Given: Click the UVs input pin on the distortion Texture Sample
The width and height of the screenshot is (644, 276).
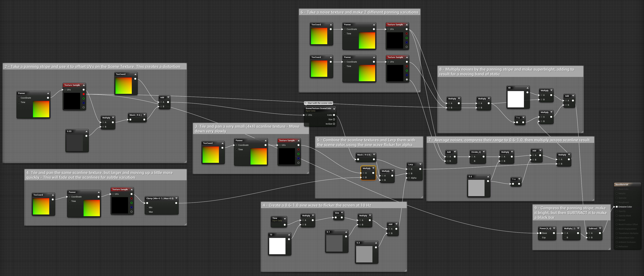Looking at the screenshot, I should pos(65,90).
